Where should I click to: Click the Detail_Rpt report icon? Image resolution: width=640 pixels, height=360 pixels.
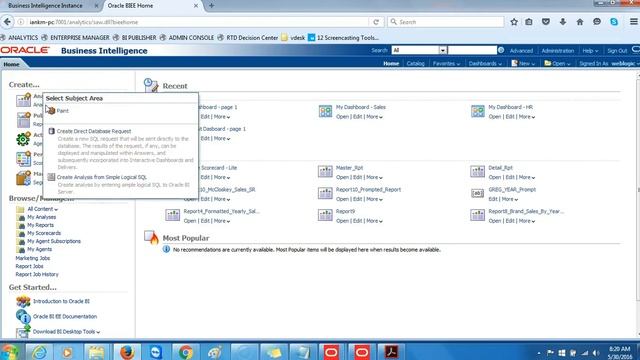click(478, 171)
